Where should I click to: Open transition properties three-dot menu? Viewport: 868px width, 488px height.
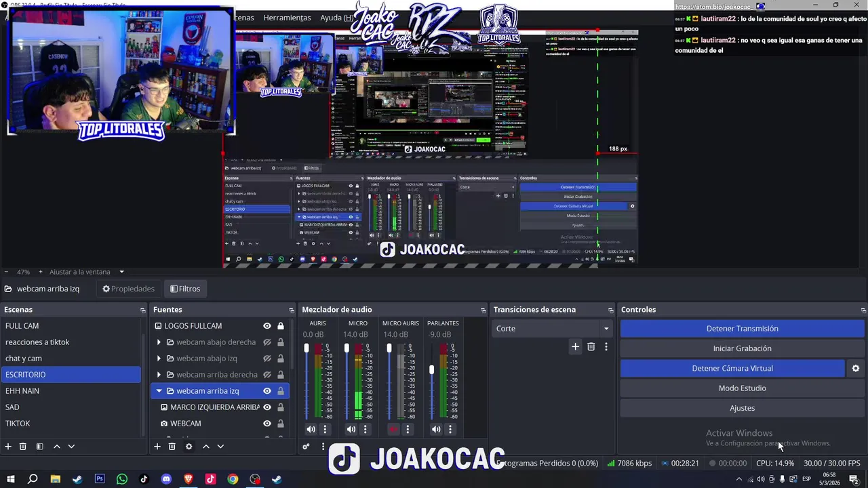(606, 346)
